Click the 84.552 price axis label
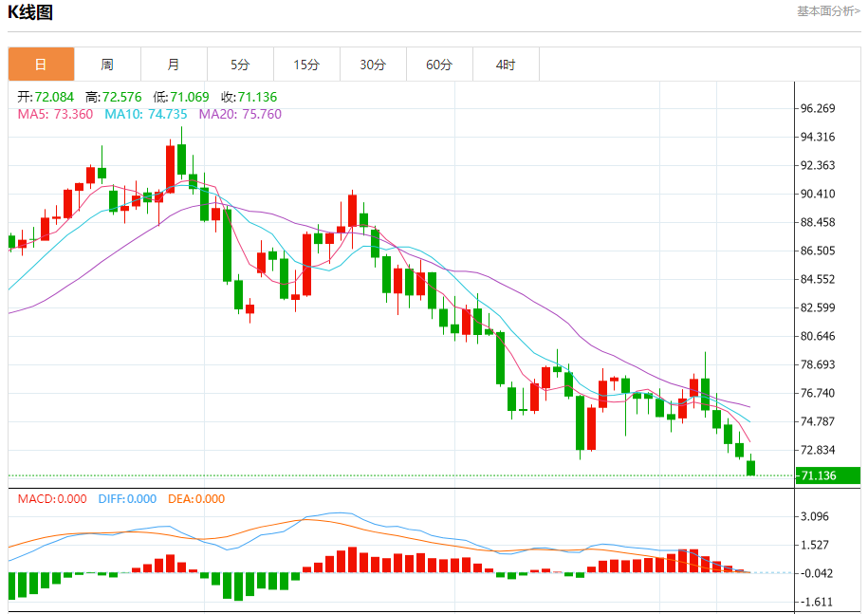868x614 pixels. pyautogui.click(x=818, y=280)
